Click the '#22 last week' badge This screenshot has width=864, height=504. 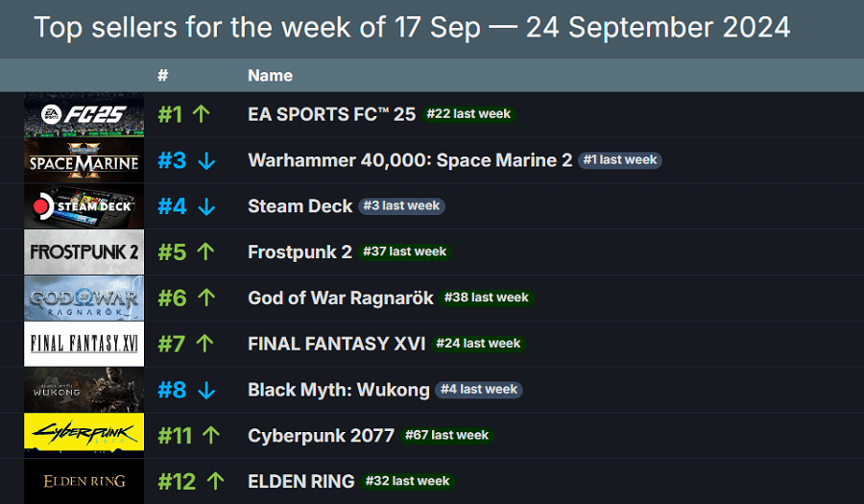(468, 114)
